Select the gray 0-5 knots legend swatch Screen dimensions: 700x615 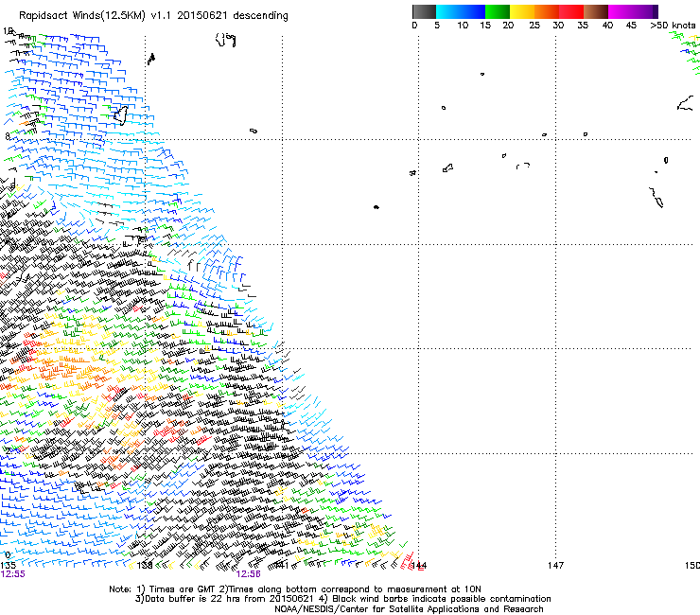point(424,11)
